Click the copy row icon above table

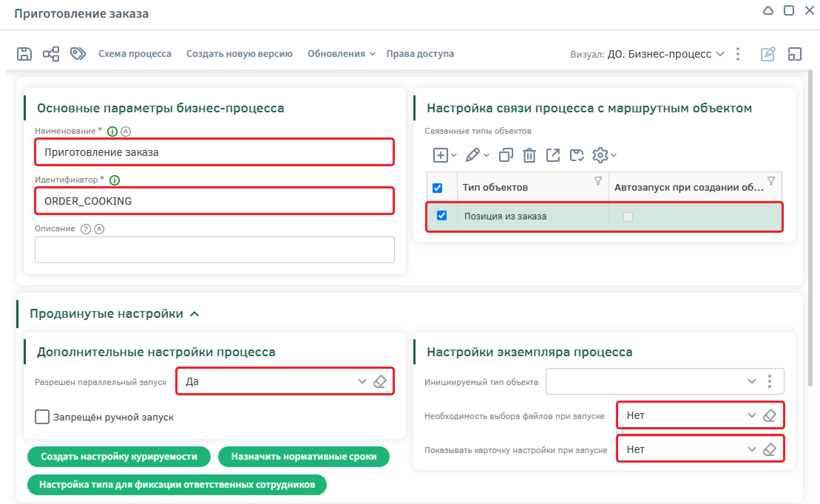506,155
